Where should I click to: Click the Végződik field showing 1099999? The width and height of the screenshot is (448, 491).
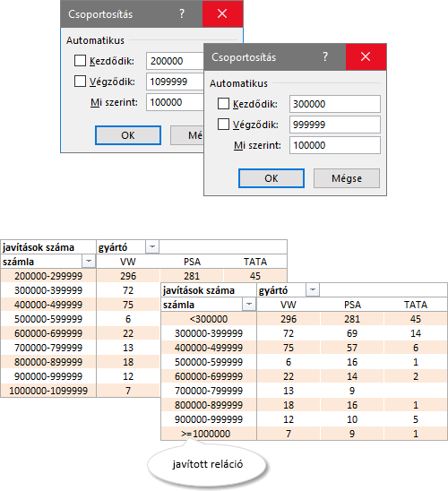(175, 82)
